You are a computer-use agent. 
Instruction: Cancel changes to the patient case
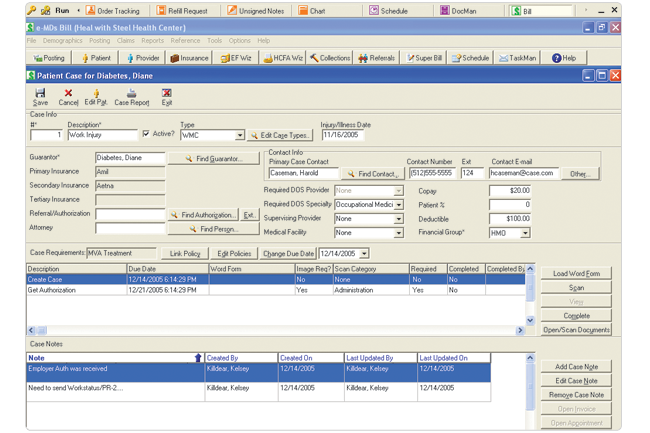click(68, 97)
